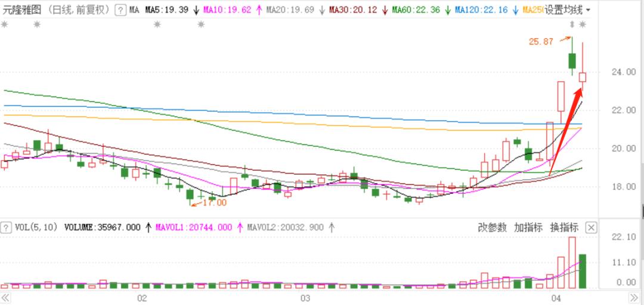Open the 设置均线 dropdown
This screenshot has height=305, width=644.
point(568,10)
